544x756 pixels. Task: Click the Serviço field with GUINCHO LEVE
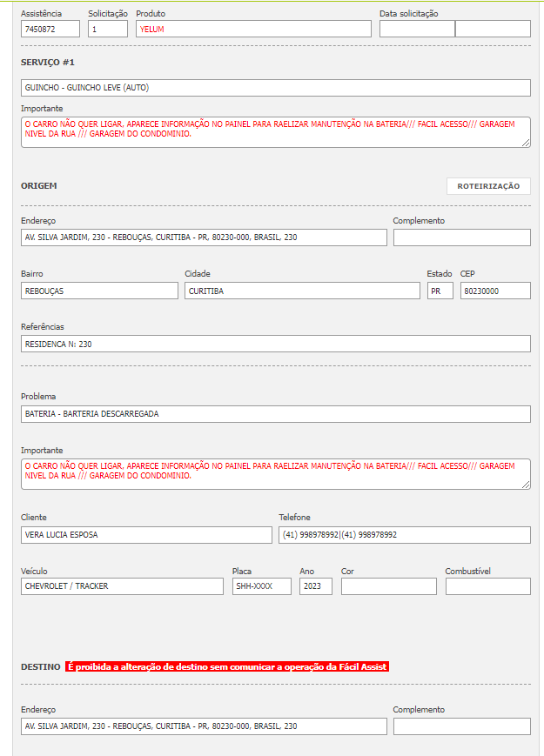tap(275, 88)
